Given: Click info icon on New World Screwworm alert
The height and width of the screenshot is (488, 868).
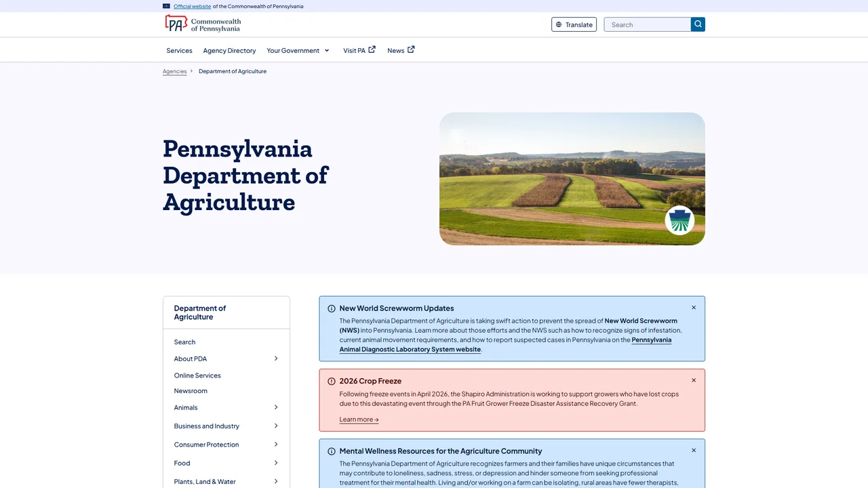Looking at the screenshot, I should 332,308.
